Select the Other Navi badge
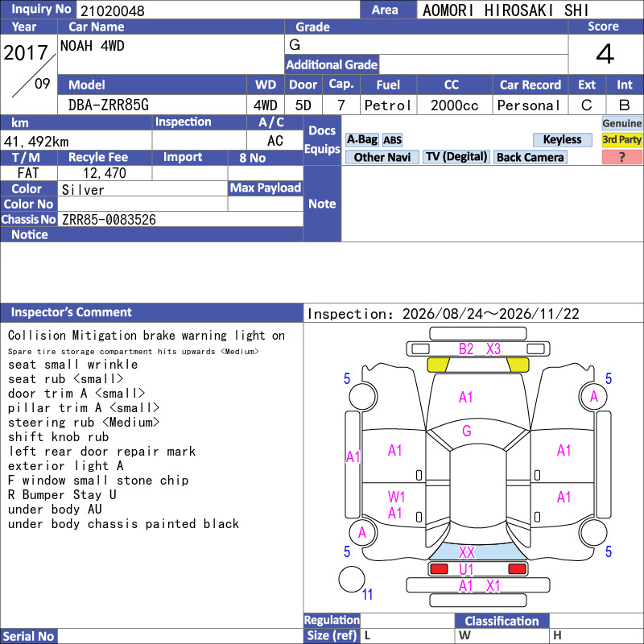The height and width of the screenshot is (644, 644). 382,157
